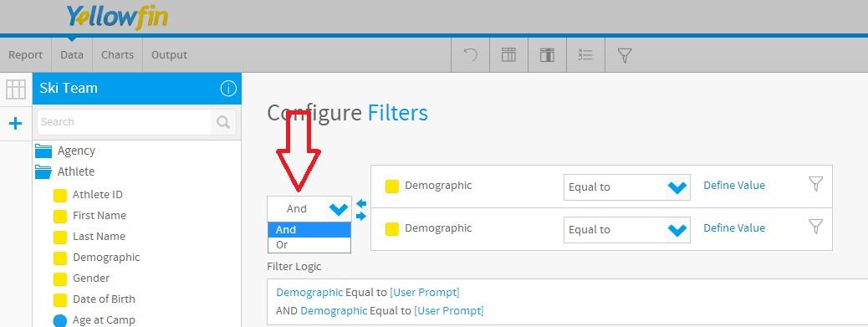
Task: Open the table layout toolbar icon
Action: pyautogui.click(x=508, y=54)
